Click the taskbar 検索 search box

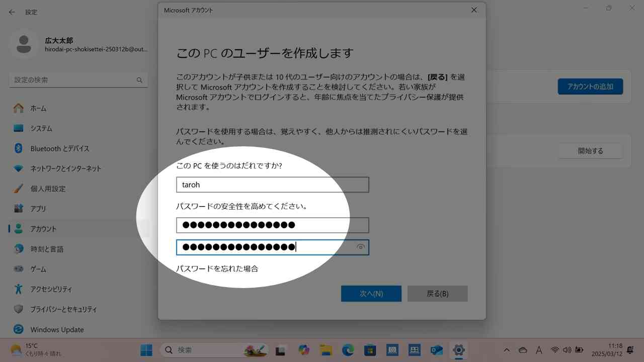click(x=215, y=350)
